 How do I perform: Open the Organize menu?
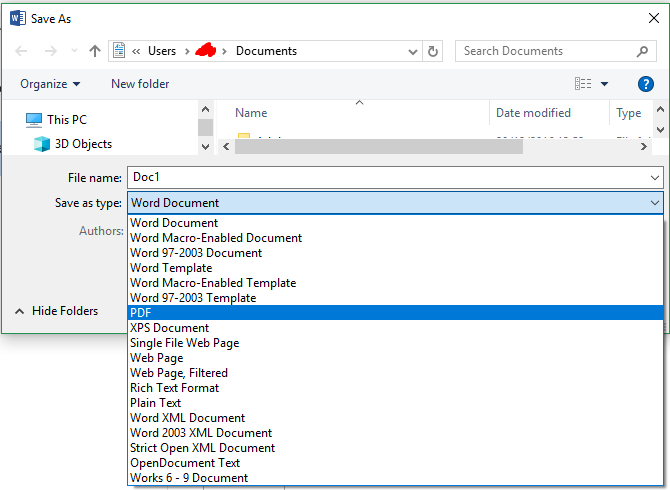point(50,84)
